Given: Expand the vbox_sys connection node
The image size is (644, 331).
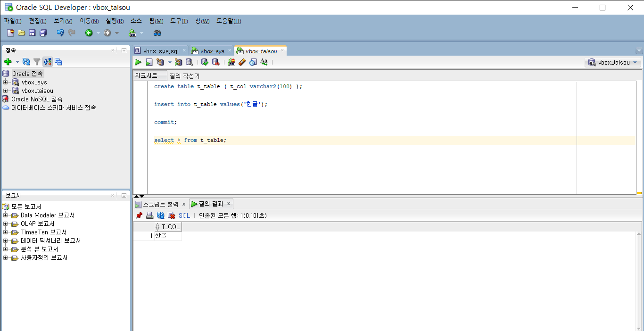Looking at the screenshot, I should coord(5,82).
